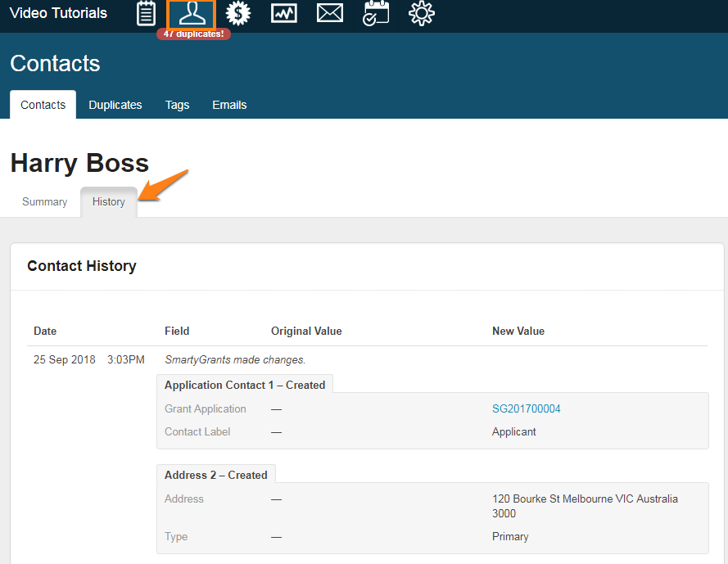Click the Application Contact 1 – Created header

[x=245, y=385]
